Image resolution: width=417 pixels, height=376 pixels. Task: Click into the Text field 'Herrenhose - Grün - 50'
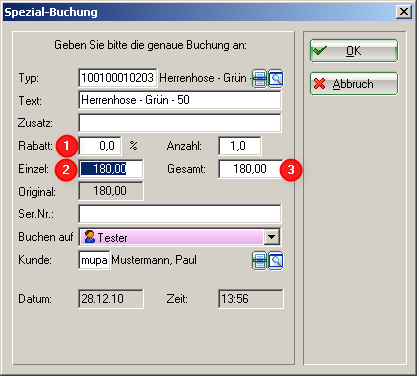point(180,100)
